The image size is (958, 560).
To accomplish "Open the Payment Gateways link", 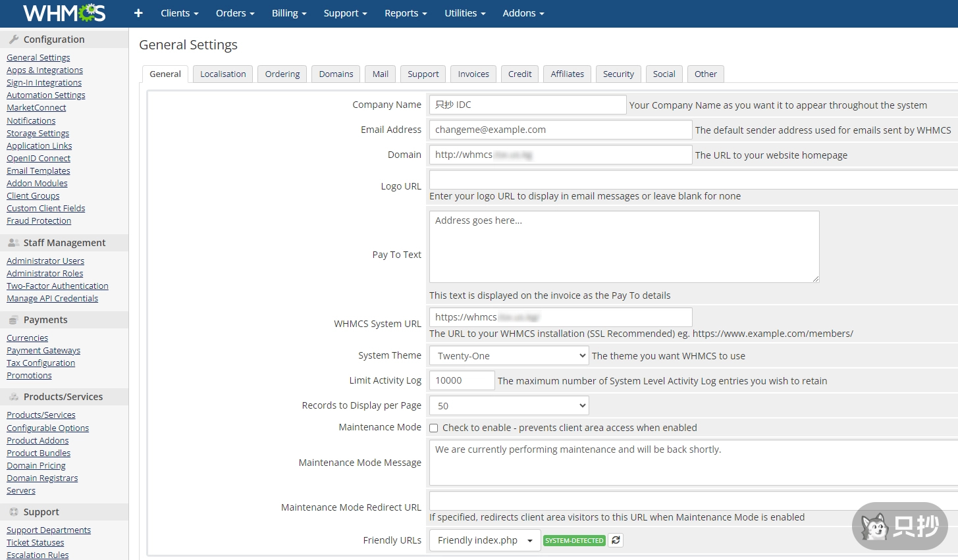I will point(43,351).
